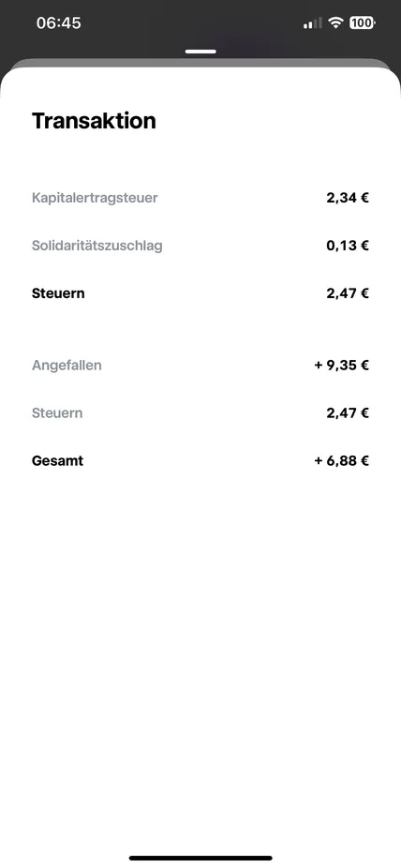Screen dimensions: 401x868
Task: Tap the sheet grabber handle at top
Action: (200, 52)
